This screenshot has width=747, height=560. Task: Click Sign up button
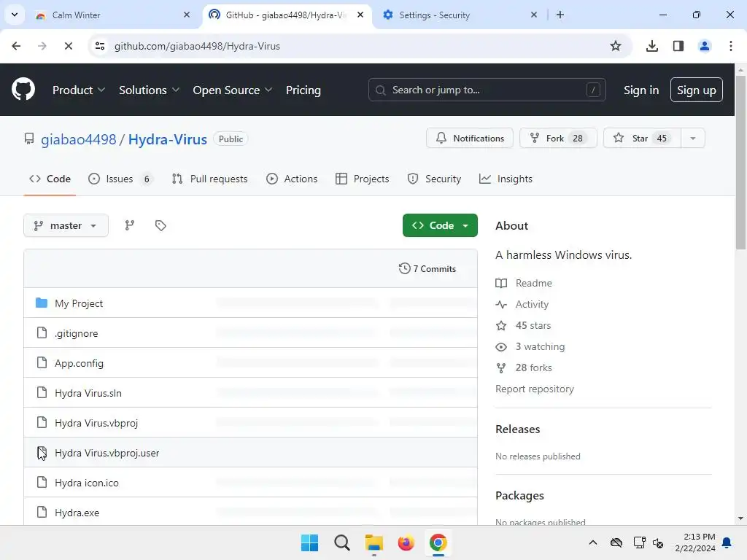(x=697, y=90)
